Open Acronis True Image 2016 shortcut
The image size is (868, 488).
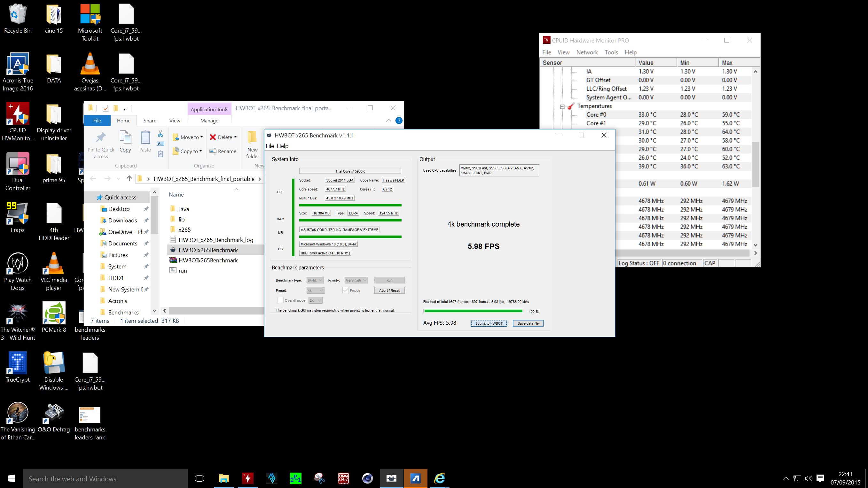pyautogui.click(x=18, y=72)
